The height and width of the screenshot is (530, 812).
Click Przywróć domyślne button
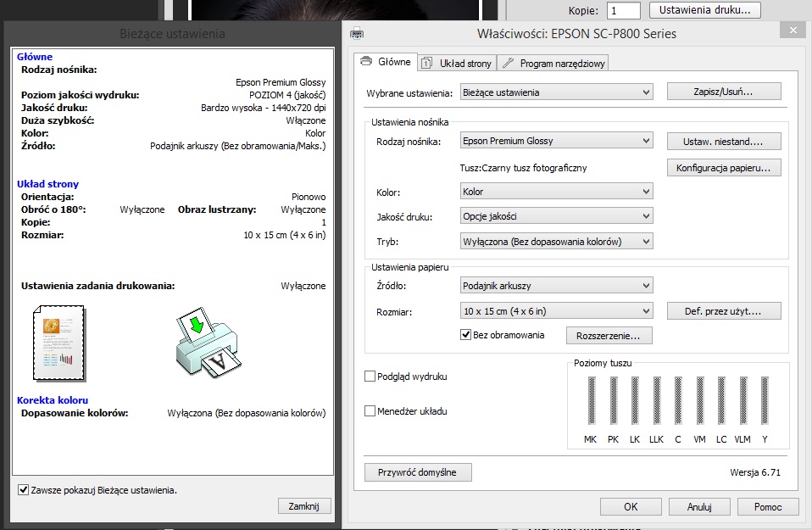coord(418,472)
